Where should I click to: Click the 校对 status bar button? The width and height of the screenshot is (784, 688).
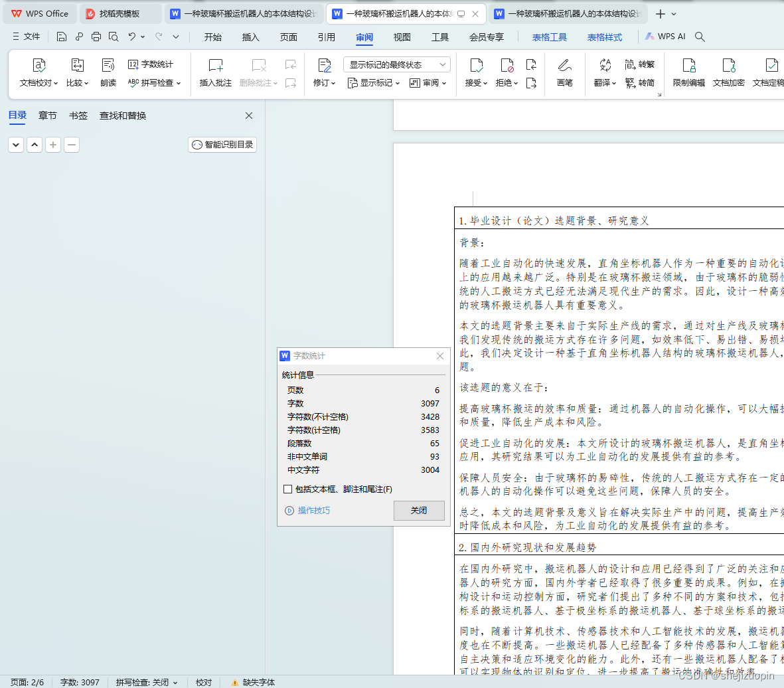204,683
